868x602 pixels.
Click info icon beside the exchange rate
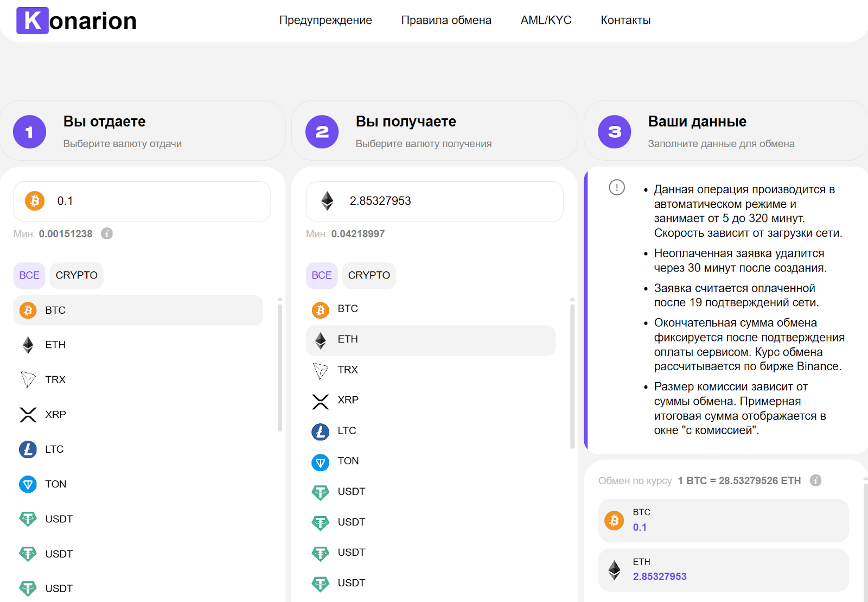pyautogui.click(x=815, y=480)
